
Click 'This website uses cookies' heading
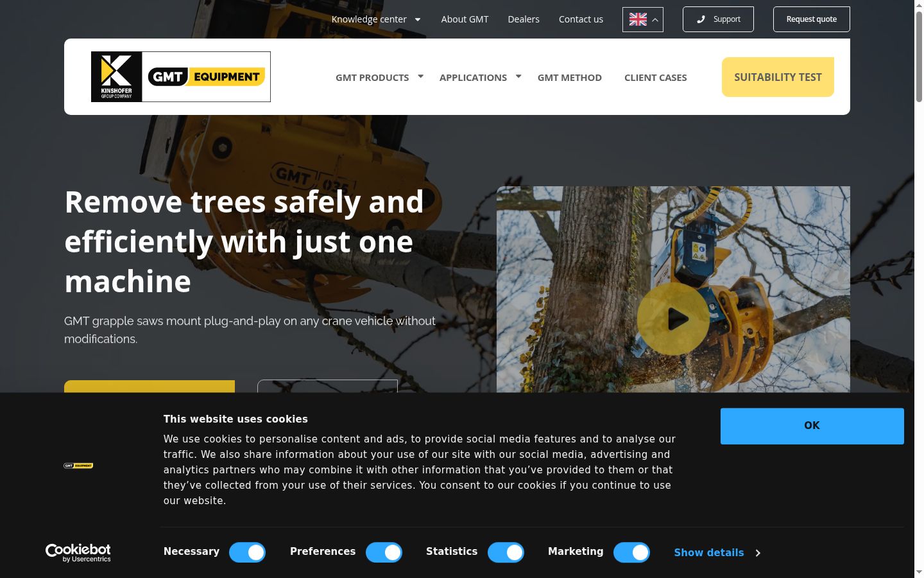point(235,419)
